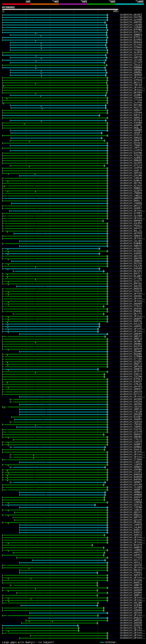The height and width of the screenshot is (644, 146).
Task: Open the UniRef100_Q9D0P6 hit label
Action: point(131,334)
